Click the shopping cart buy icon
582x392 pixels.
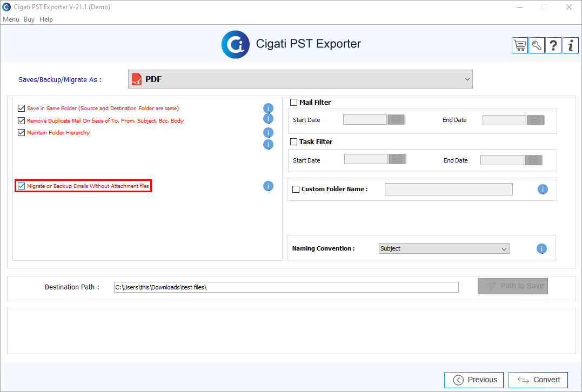click(x=520, y=45)
